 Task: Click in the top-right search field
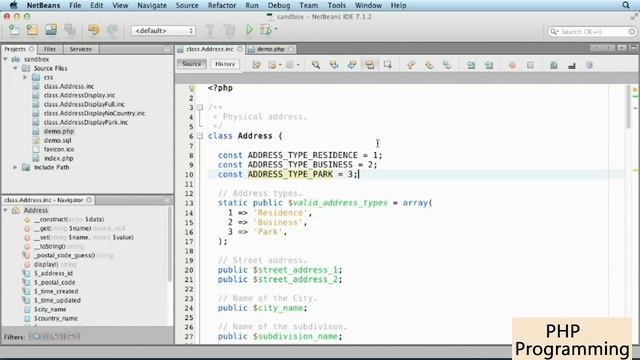click(592, 31)
